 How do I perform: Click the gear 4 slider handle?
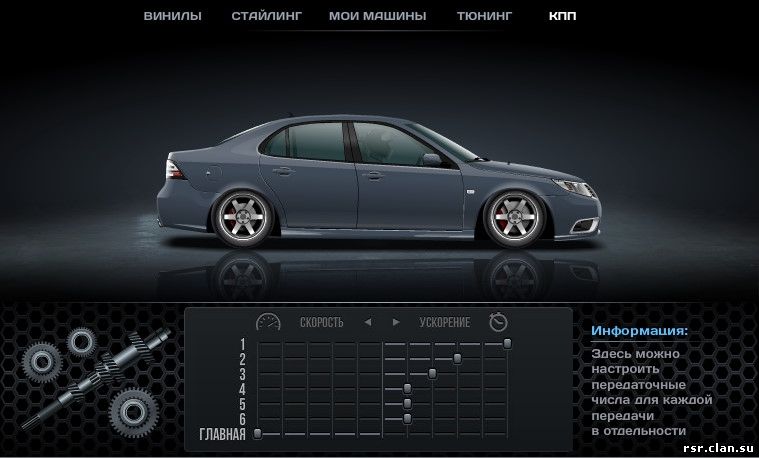tap(407, 388)
